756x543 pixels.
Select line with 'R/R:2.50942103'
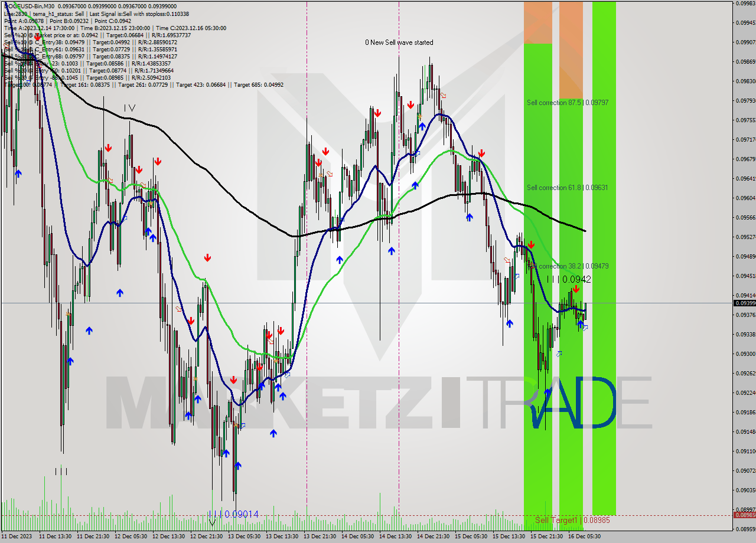pyautogui.click(x=87, y=77)
